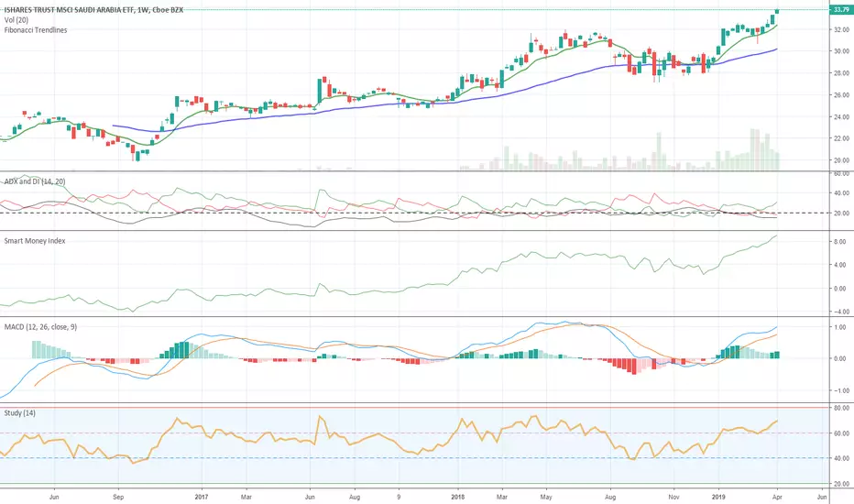Click 22.00 on the price axis

(x=841, y=138)
